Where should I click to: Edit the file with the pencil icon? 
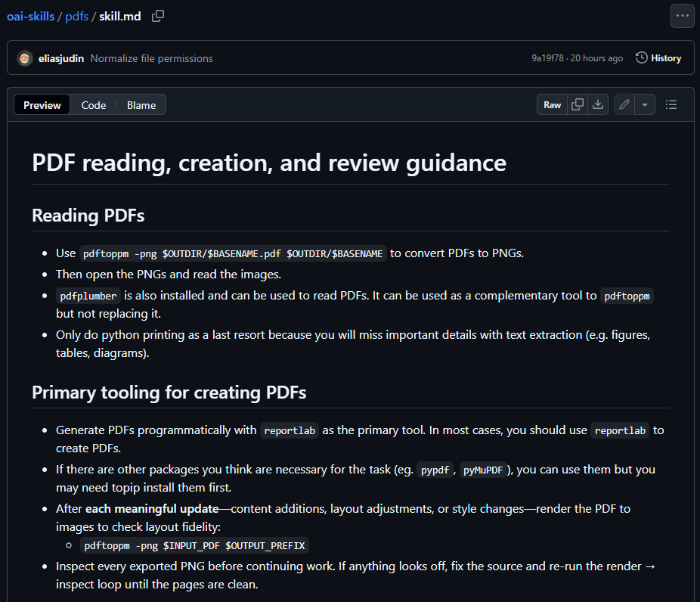coord(624,105)
